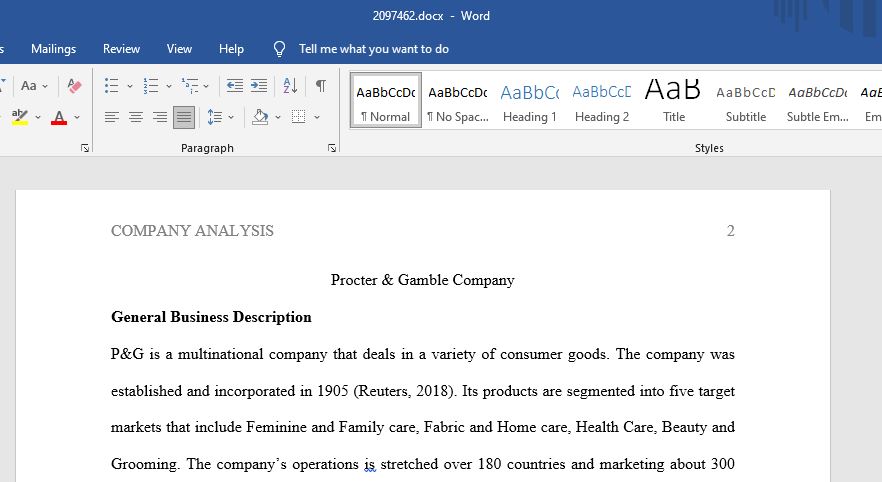Center the paragraph text
The image size is (882, 482).
tap(136, 117)
